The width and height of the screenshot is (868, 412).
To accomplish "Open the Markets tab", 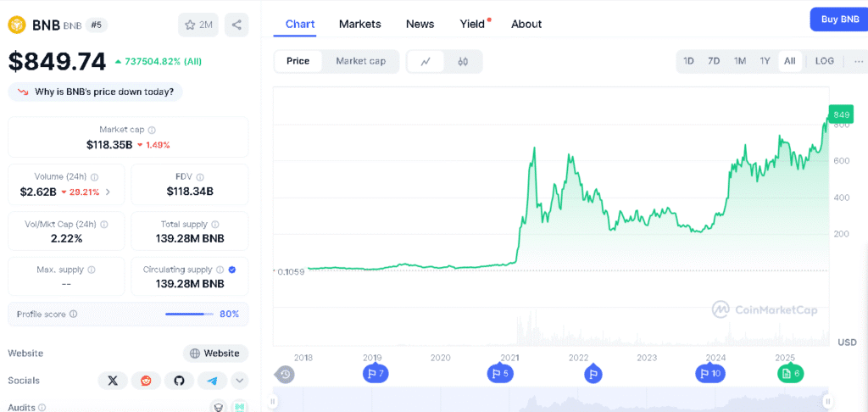I will 359,24.
